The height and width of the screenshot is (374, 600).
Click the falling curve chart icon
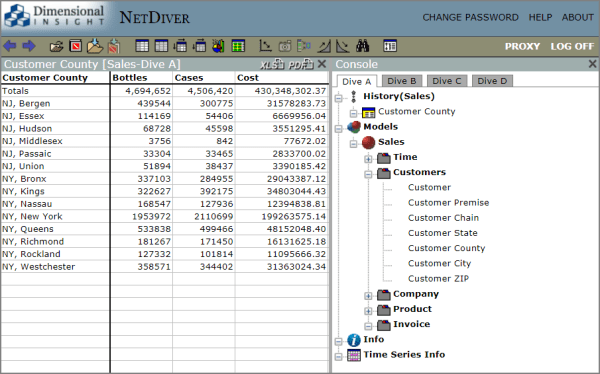342,46
